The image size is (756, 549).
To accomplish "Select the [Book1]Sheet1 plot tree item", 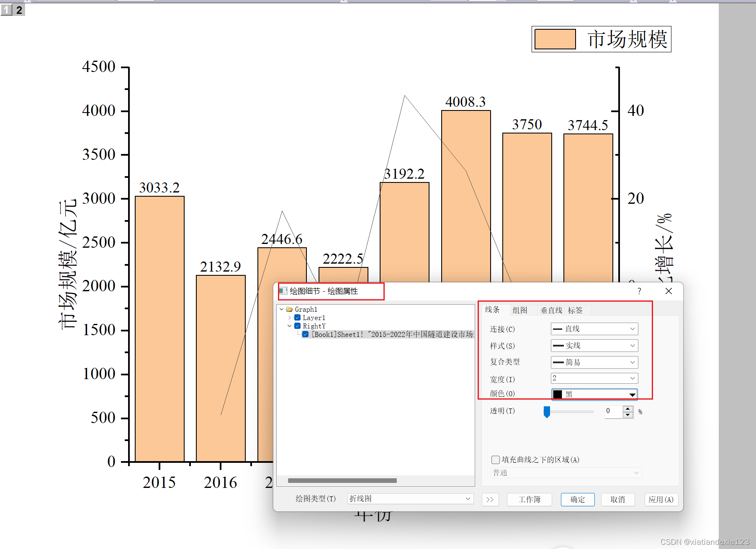I will tap(393, 334).
